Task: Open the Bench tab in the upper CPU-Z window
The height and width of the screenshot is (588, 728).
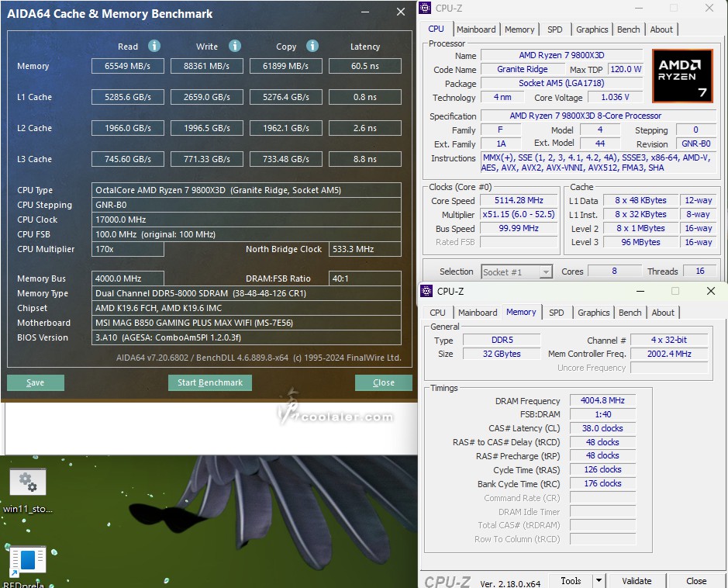Action: (629, 29)
